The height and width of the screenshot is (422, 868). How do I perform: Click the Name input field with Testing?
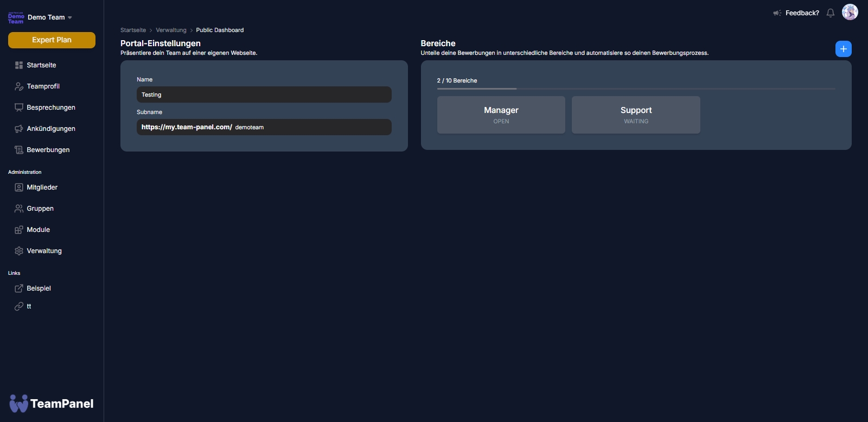[x=264, y=95]
